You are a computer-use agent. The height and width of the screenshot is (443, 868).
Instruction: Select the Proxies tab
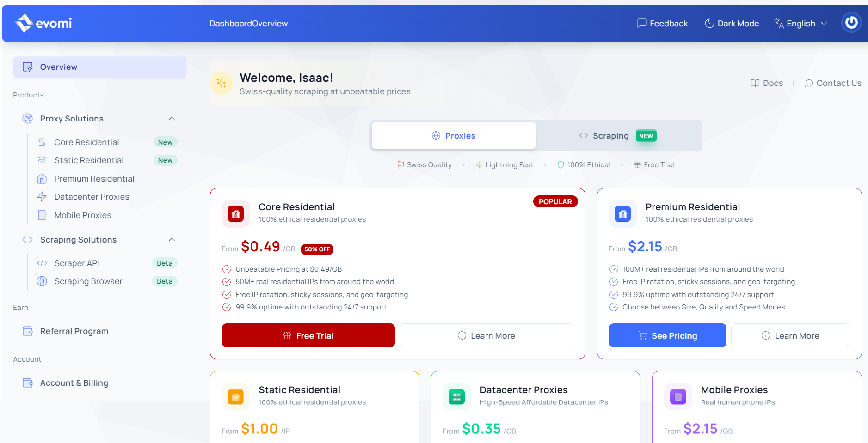tap(454, 136)
